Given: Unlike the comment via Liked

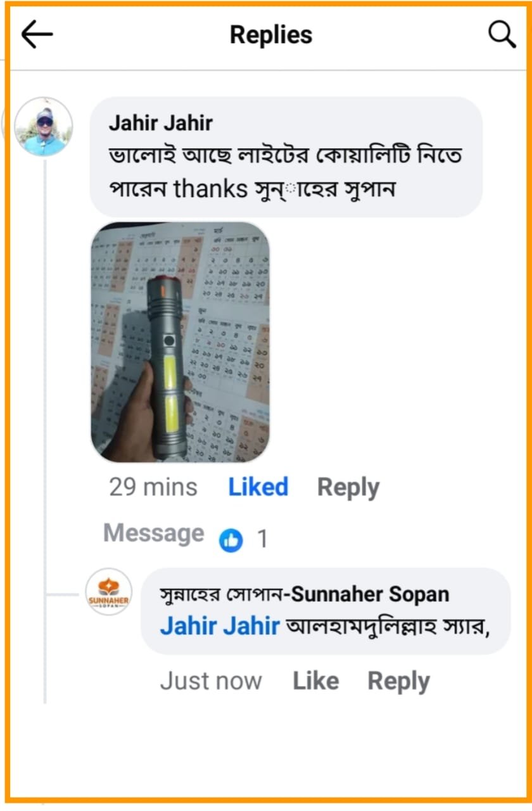Looking at the screenshot, I should point(258,487).
